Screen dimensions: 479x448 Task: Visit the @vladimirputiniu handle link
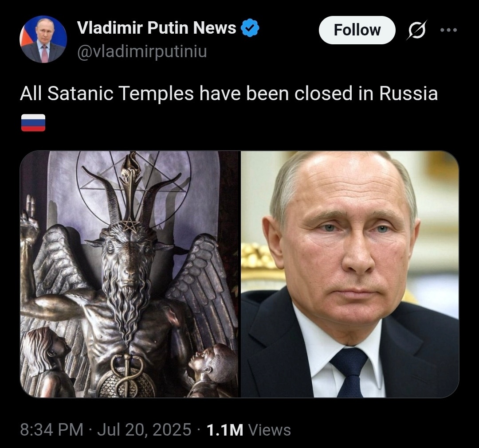click(x=142, y=51)
